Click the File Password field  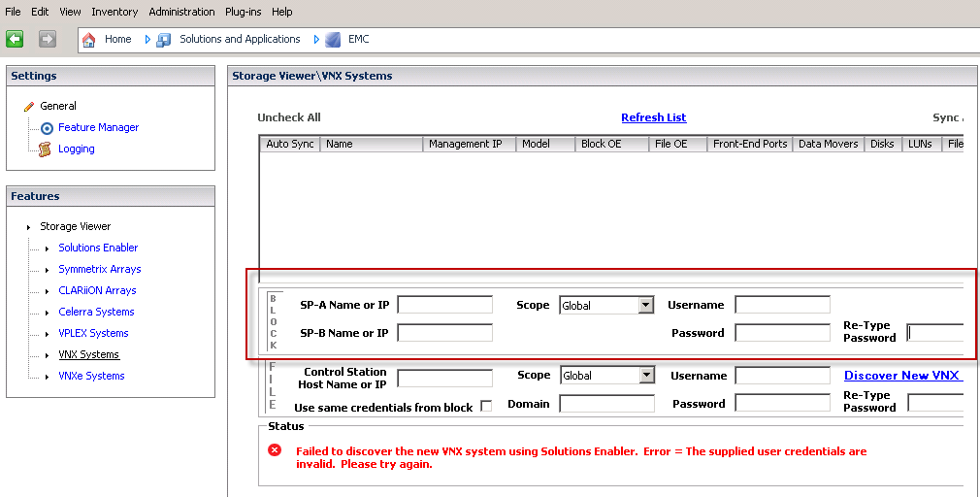782,403
